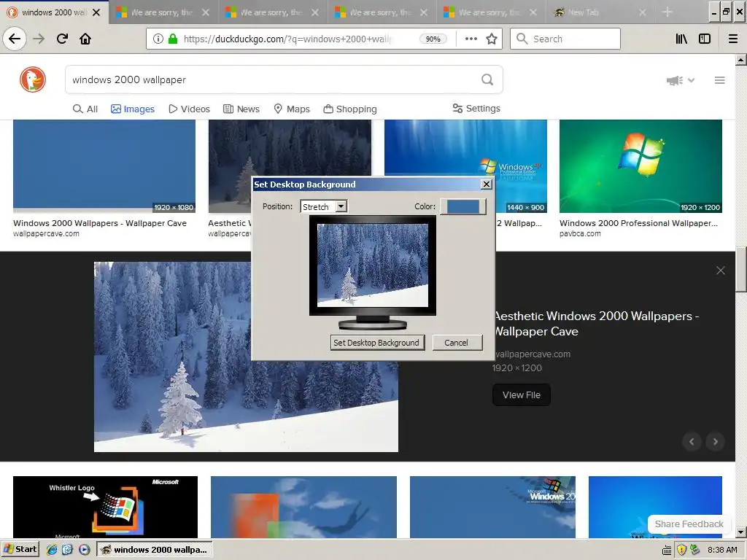Image resolution: width=747 pixels, height=560 pixels.
Task: Open the browser home page
Action: (85, 39)
